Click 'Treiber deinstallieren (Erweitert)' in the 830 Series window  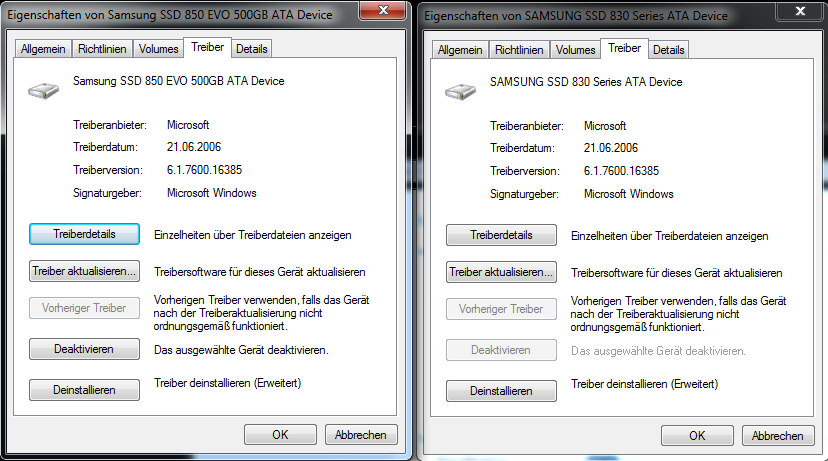(x=644, y=384)
